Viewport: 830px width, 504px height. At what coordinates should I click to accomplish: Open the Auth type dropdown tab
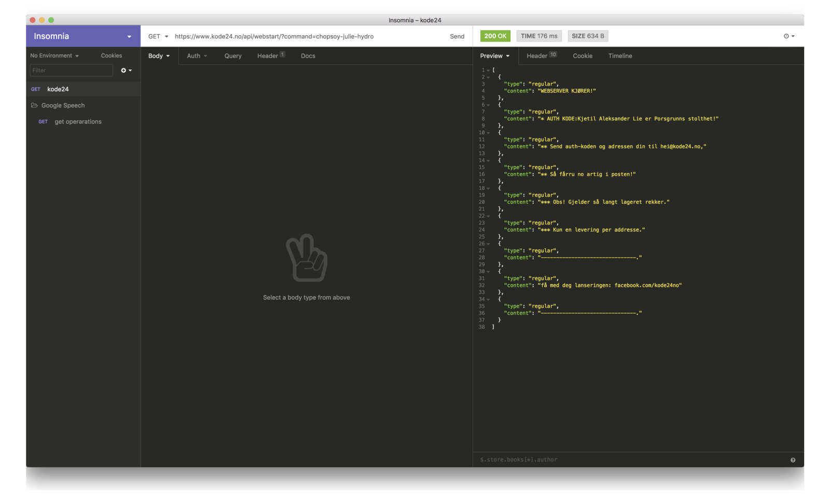pyautogui.click(x=197, y=56)
